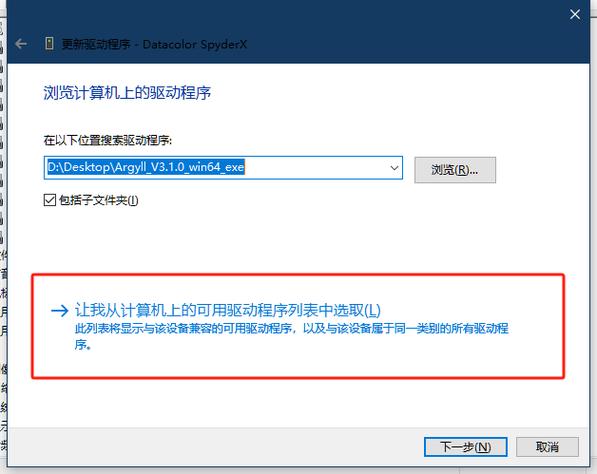This screenshot has width=597, height=474.
Task: Cancel the driver update with 取消
Action: pos(547,447)
